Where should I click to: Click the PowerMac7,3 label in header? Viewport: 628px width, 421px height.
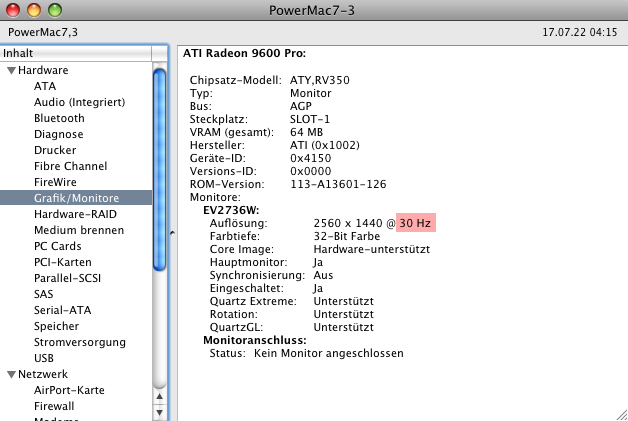43,32
